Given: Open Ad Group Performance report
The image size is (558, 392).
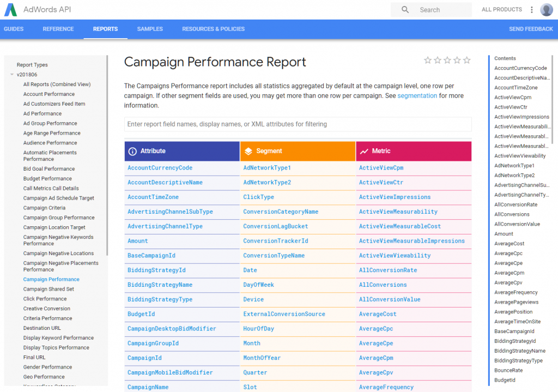Looking at the screenshot, I should [50, 123].
